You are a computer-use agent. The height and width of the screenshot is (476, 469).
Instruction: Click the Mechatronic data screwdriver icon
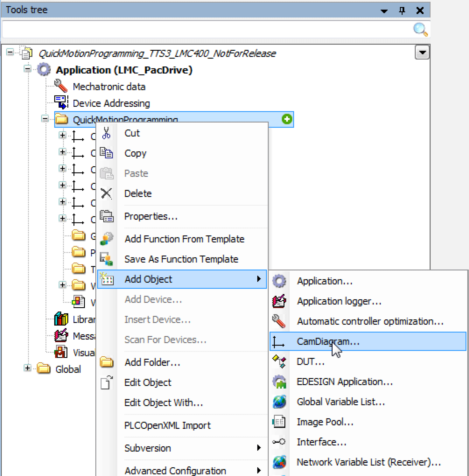[x=61, y=86]
